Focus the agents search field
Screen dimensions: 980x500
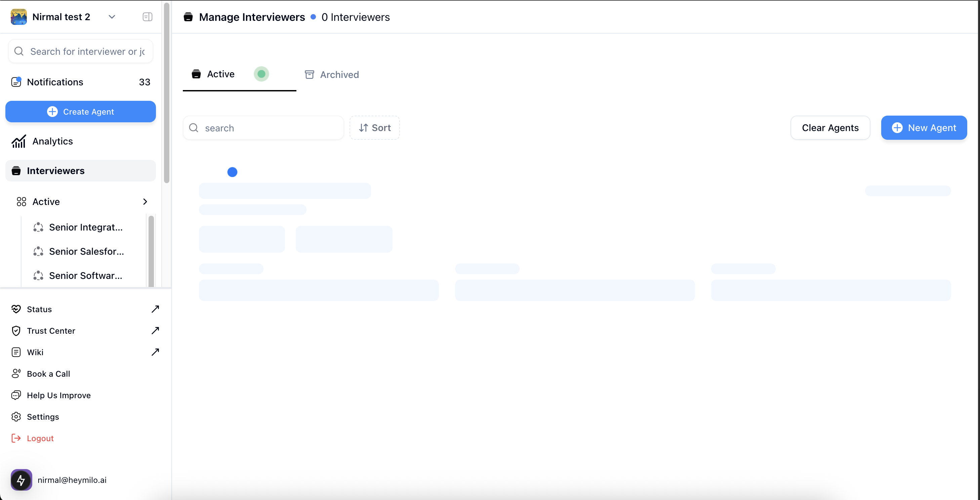tap(270, 128)
